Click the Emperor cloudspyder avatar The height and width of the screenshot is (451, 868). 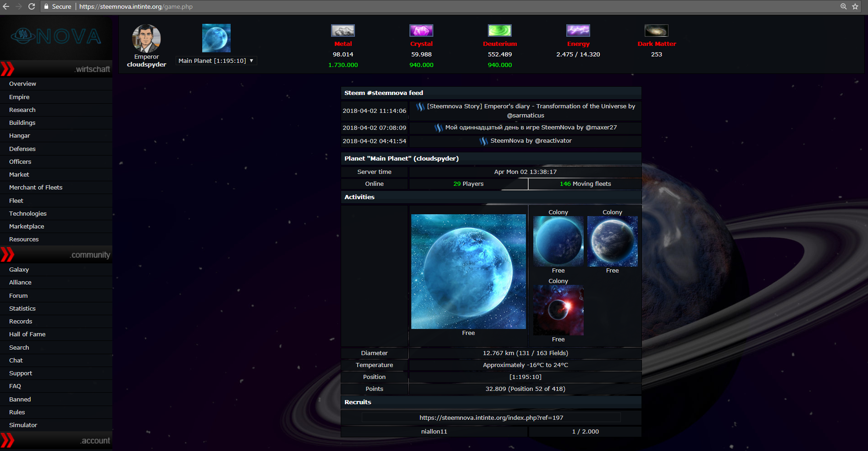click(x=146, y=39)
